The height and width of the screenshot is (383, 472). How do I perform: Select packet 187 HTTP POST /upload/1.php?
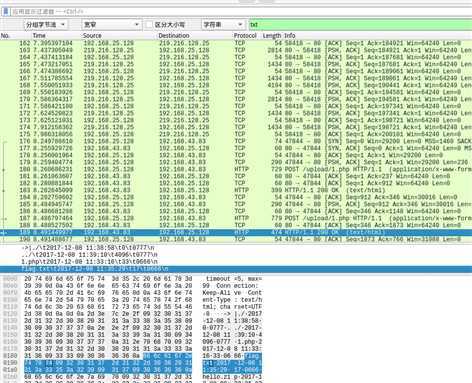click(x=236, y=218)
